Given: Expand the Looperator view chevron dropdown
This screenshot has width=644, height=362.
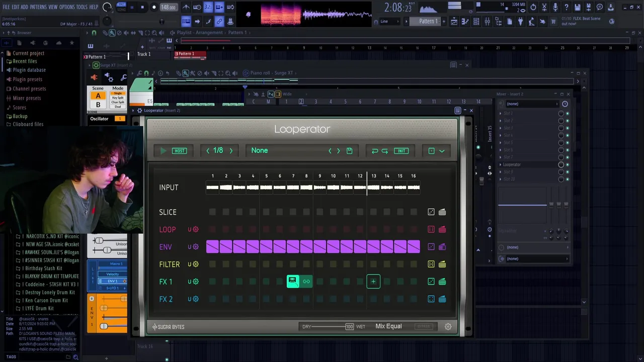Looking at the screenshot, I should [x=442, y=151].
